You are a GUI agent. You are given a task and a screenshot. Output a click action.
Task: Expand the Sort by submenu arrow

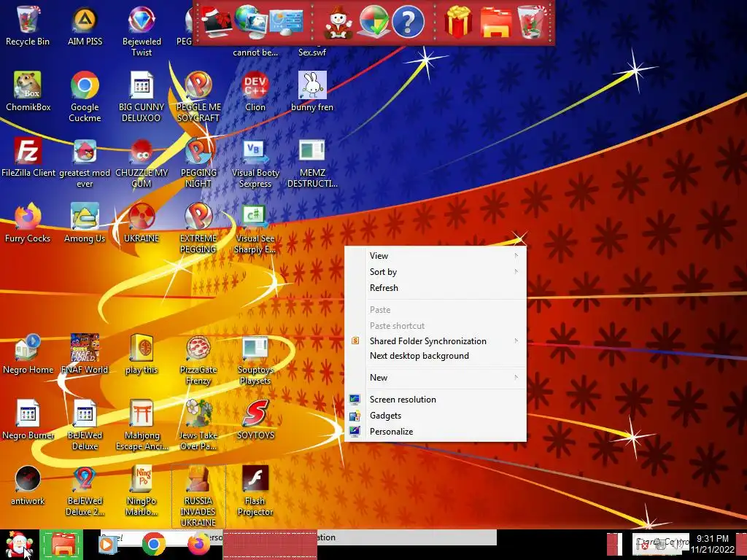pos(516,272)
